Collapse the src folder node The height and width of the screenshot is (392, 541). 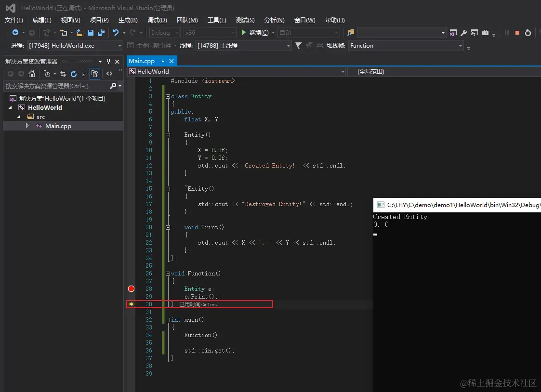(x=19, y=117)
